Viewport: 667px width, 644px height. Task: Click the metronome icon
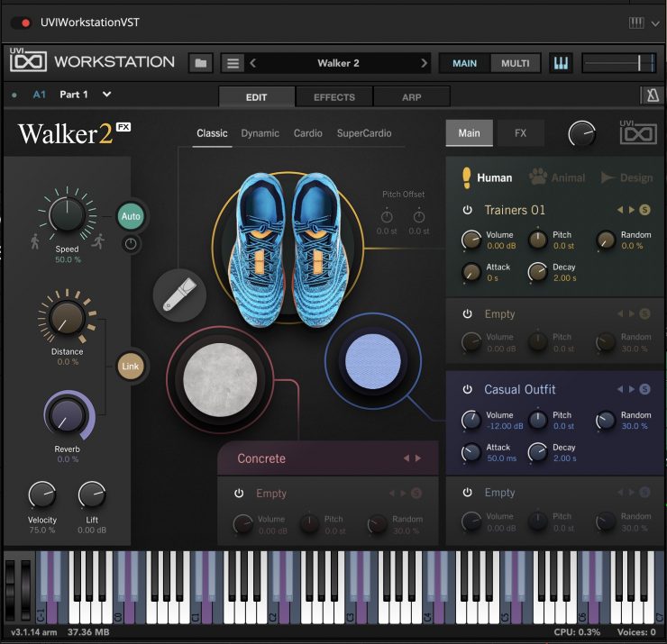[x=652, y=95]
